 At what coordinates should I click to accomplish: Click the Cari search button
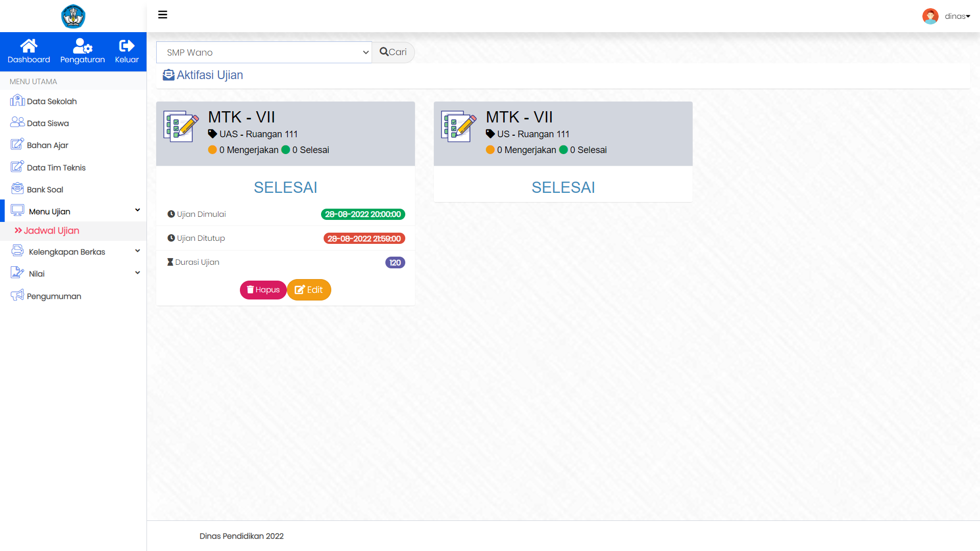click(x=393, y=52)
